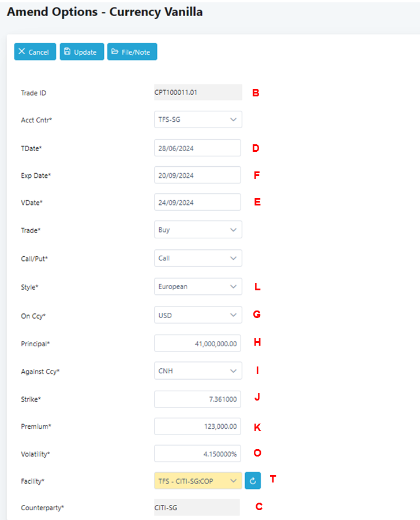Click the Facility* label
The image size is (420, 520).
pos(32,481)
